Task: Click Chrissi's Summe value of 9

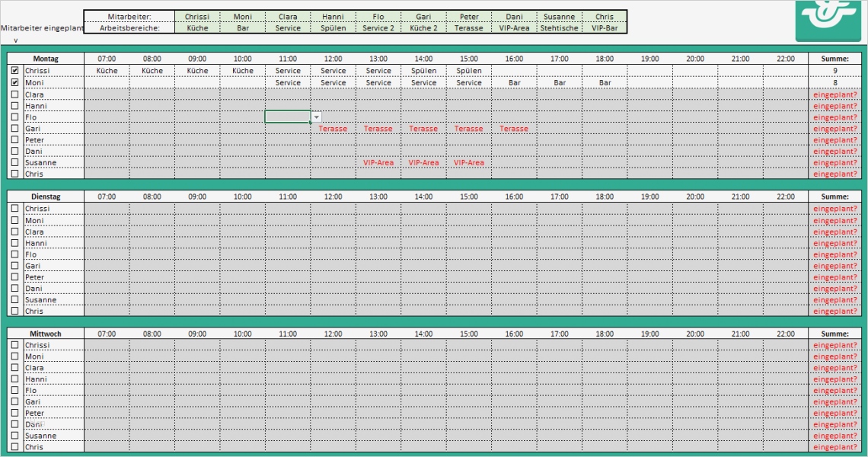Action: click(834, 70)
